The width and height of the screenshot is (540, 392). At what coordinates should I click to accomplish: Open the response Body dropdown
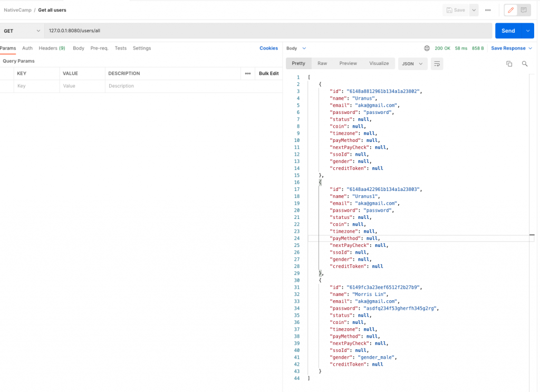click(x=296, y=48)
